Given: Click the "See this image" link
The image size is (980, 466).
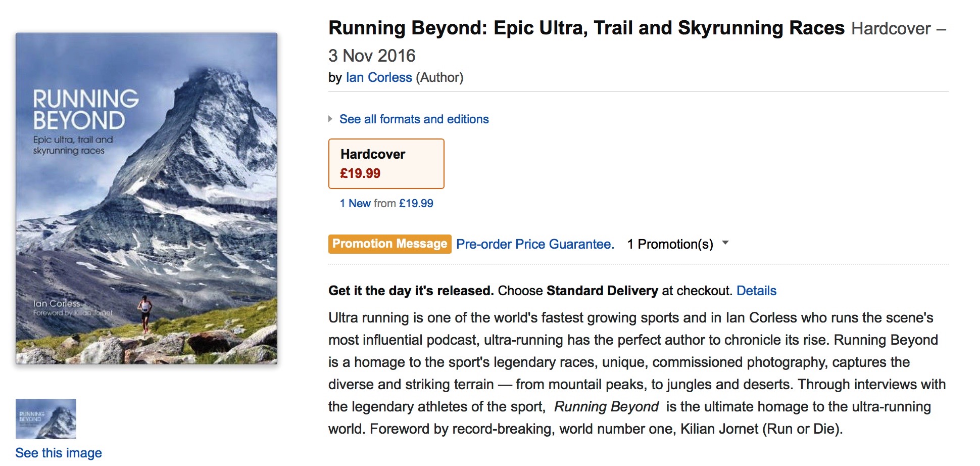Looking at the screenshot, I should [x=59, y=453].
